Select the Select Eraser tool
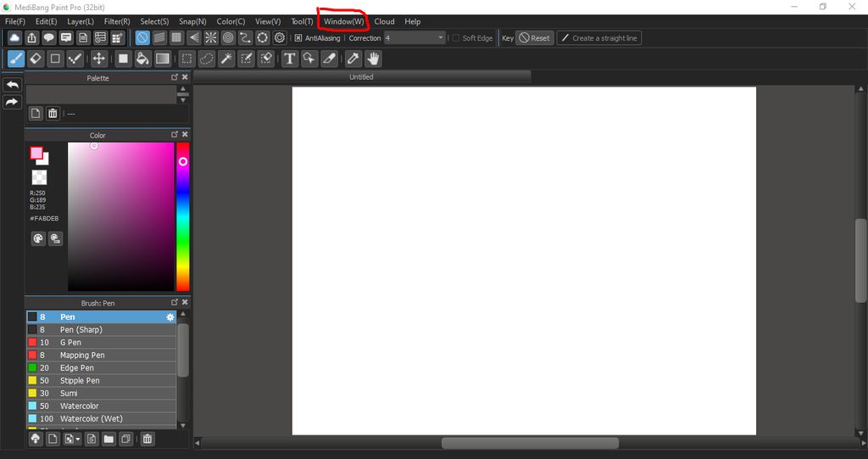 click(266, 59)
